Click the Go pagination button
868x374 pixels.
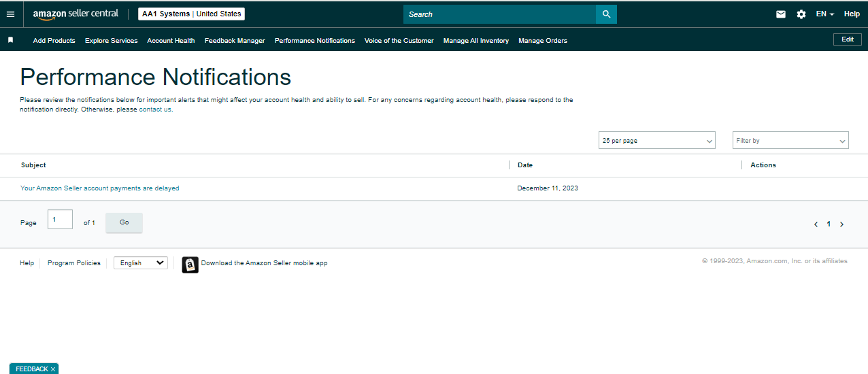[x=124, y=222]
